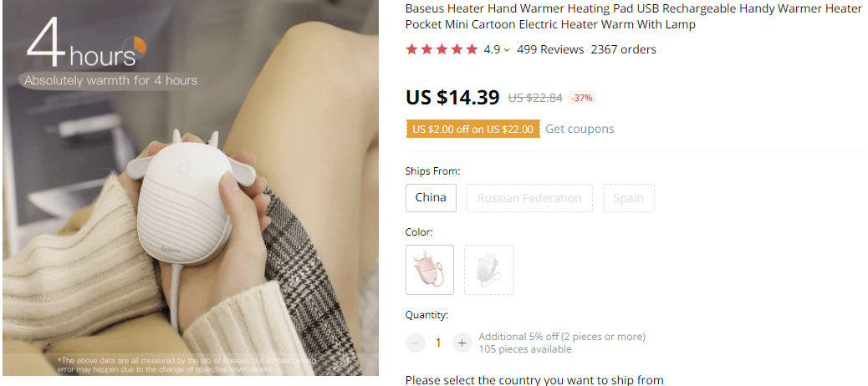Click the quantity number field
The height and width of the screenshot is (386, 868).
[x=438, y=343]
